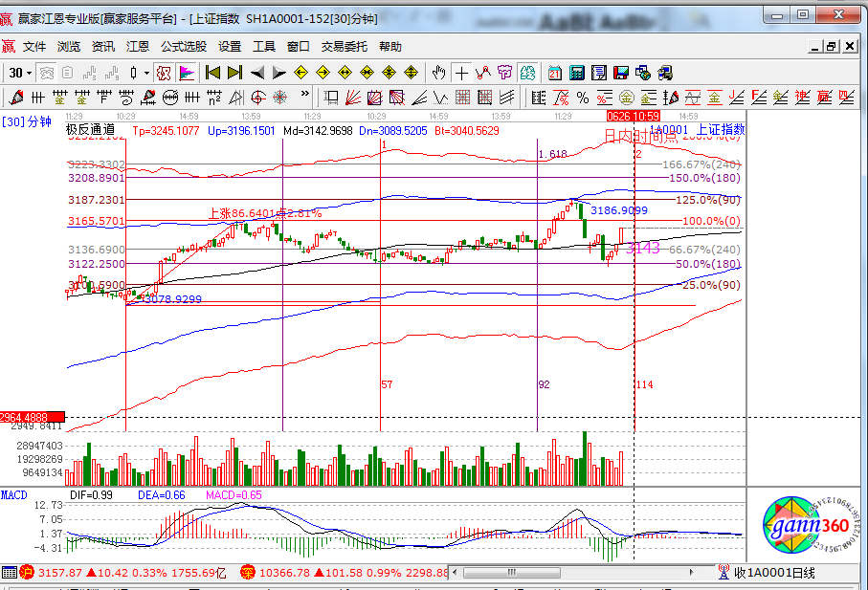
Task: Click the computer connection icon
Action: click(x=665, y=73)
